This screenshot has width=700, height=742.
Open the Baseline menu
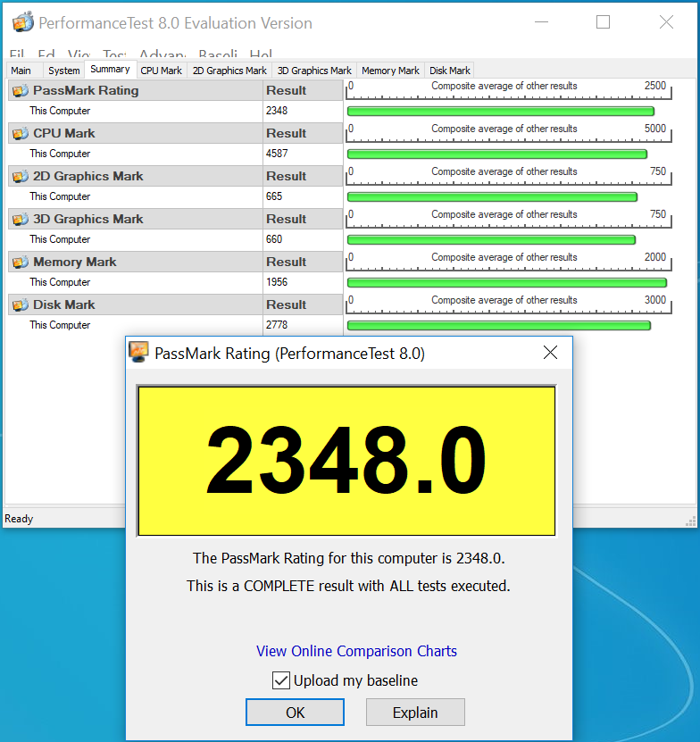coord(218,53)
